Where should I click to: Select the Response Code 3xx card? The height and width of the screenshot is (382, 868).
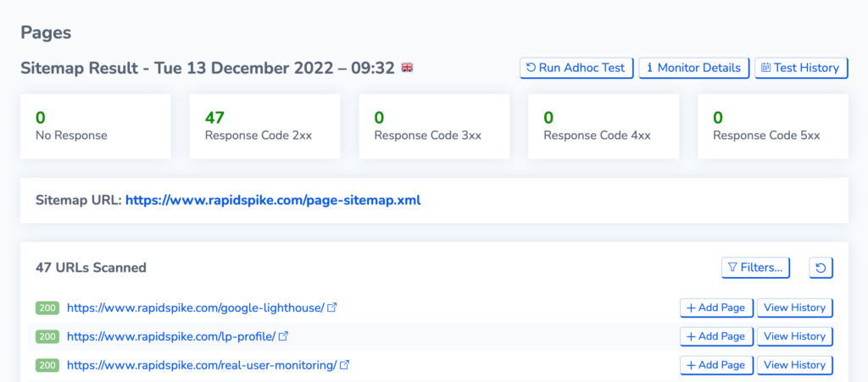(x=434, y=126)
